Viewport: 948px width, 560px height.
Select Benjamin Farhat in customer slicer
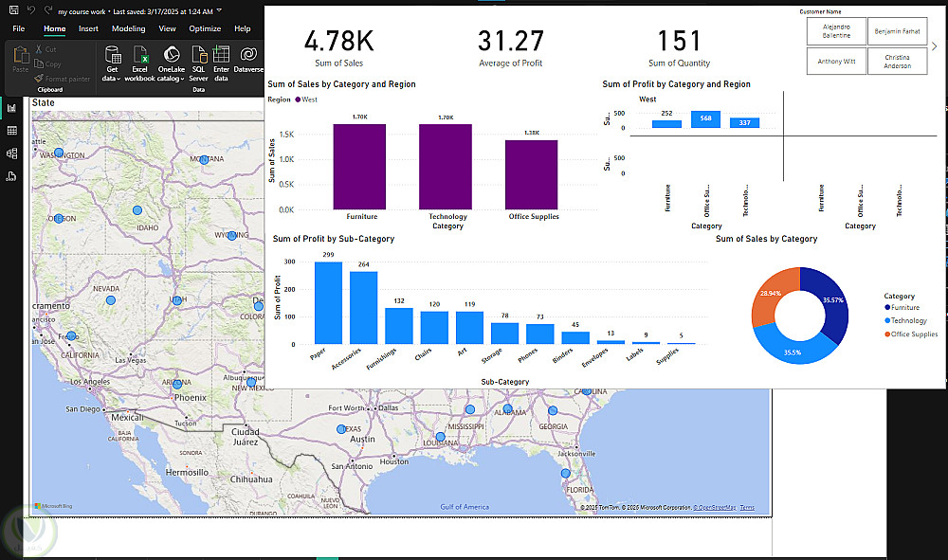coord(897,31)
